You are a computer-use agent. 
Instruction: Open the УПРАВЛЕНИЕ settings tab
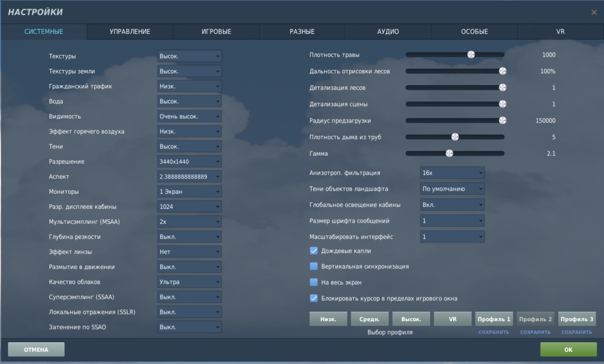tap(130, 31)
